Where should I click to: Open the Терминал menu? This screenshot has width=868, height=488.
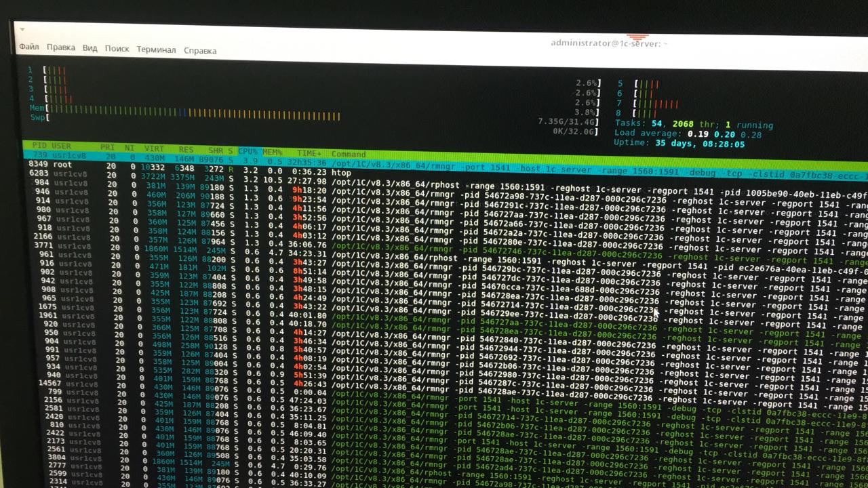tap(156, 50)
